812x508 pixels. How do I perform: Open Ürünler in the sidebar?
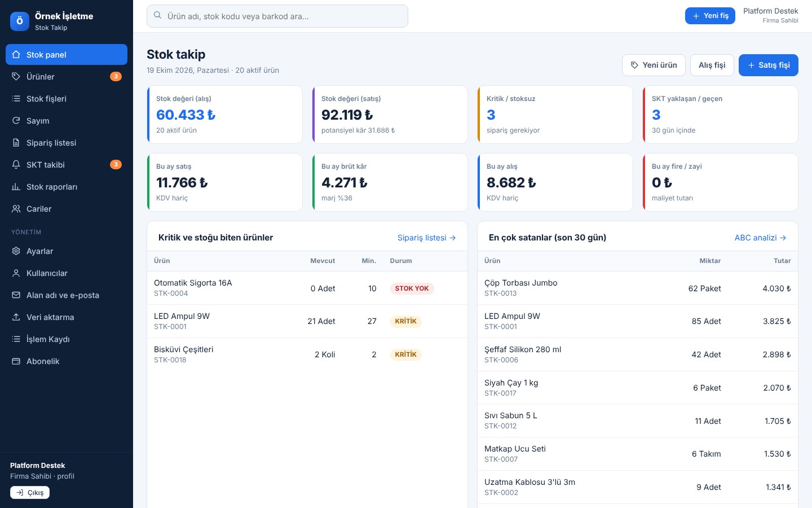[x=67, y=77]
